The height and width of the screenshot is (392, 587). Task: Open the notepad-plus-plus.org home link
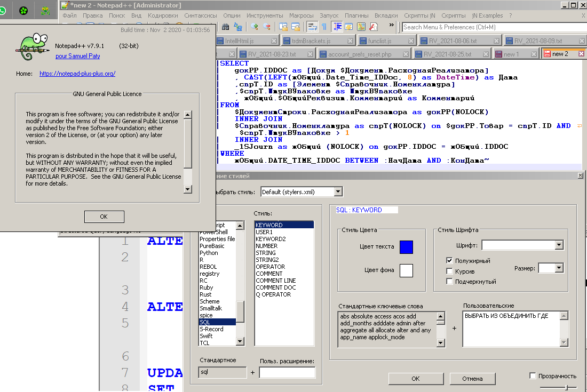(x=77, y=74)
